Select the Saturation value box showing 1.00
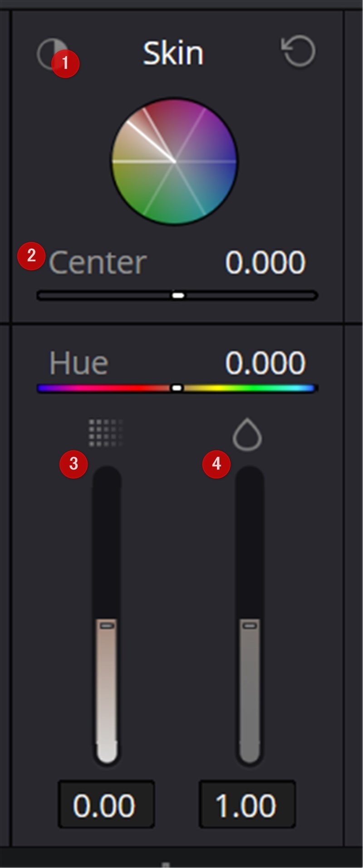Screen dimensions: 363x868 point(247,804)
